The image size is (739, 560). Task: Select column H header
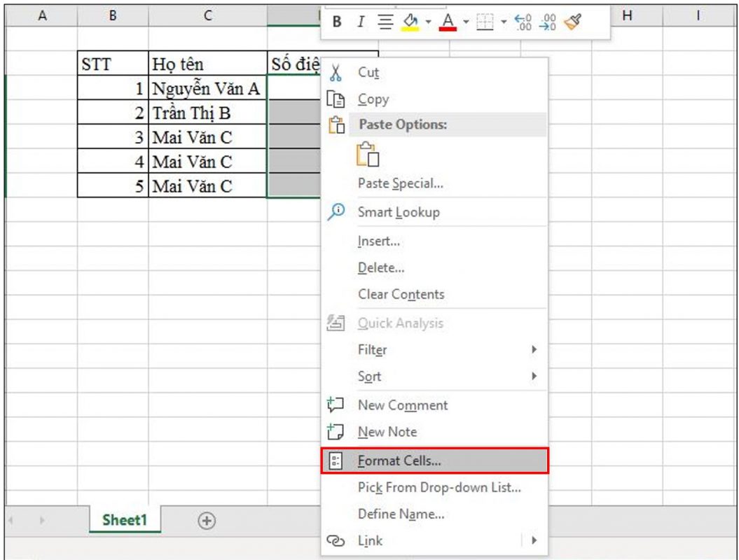[627, 15]
